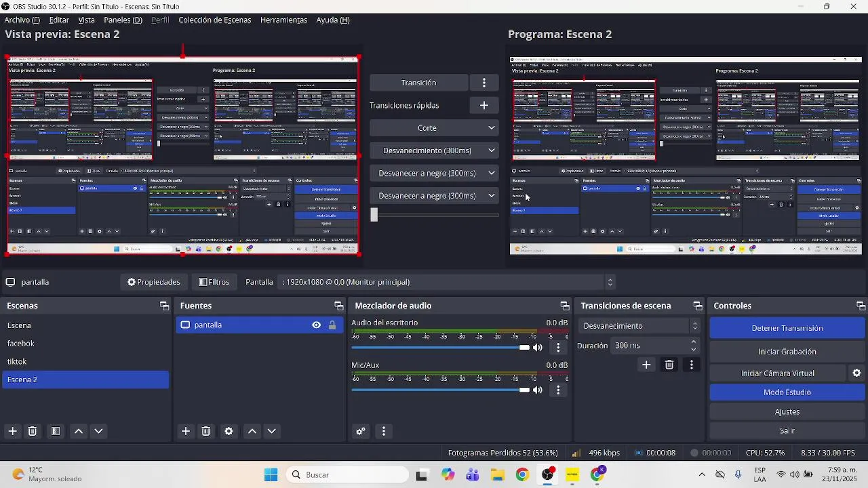Toggle Modo Estudio button
The width and height of the screenshot is (868, 488).
tap(787, 392)
